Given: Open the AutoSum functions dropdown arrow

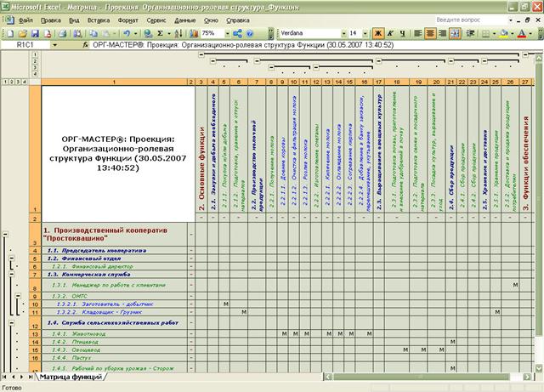Looking at the screenshot, I should point(169,33).
